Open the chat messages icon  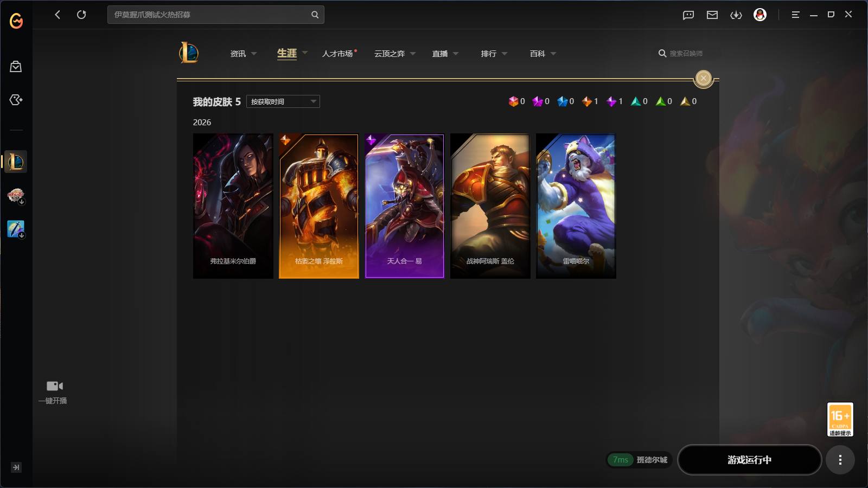[x=688, y=15]
